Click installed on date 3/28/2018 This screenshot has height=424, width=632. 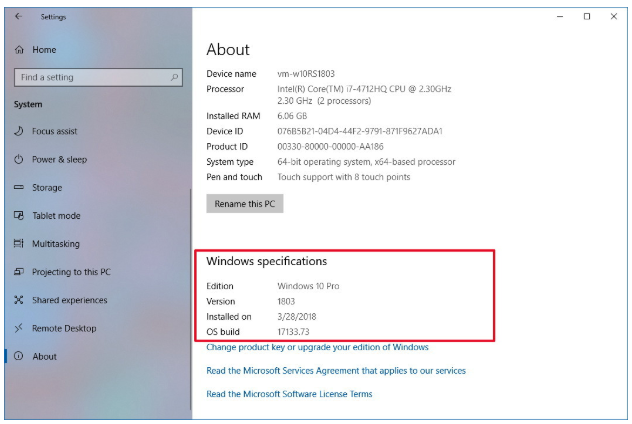(x=297, y=317)
